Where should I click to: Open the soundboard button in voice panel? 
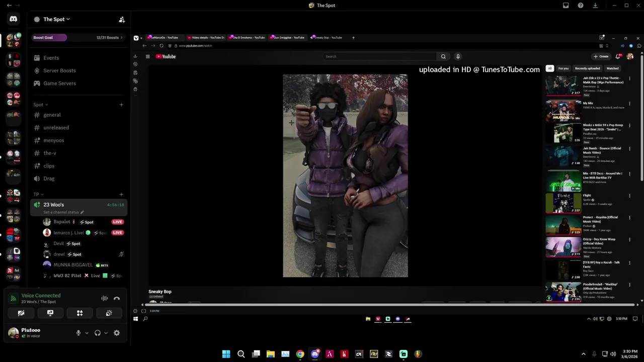(x=109, y=313)
